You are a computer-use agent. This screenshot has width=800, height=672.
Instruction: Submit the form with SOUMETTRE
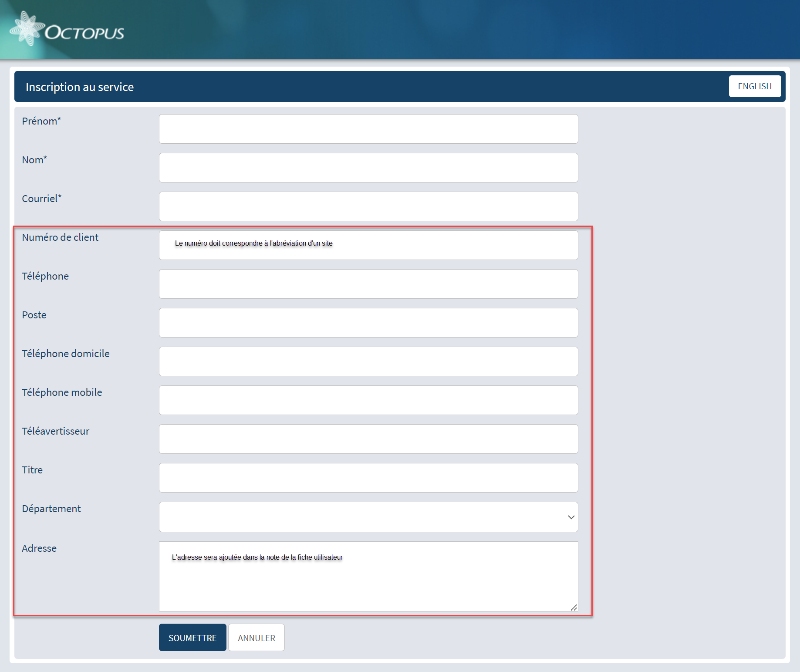point(192,638)
